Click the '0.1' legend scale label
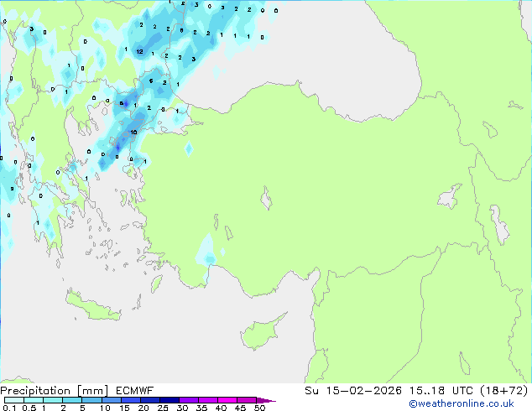Image resolution: width=532 pixels, height=411 pixels. point(9,408)
